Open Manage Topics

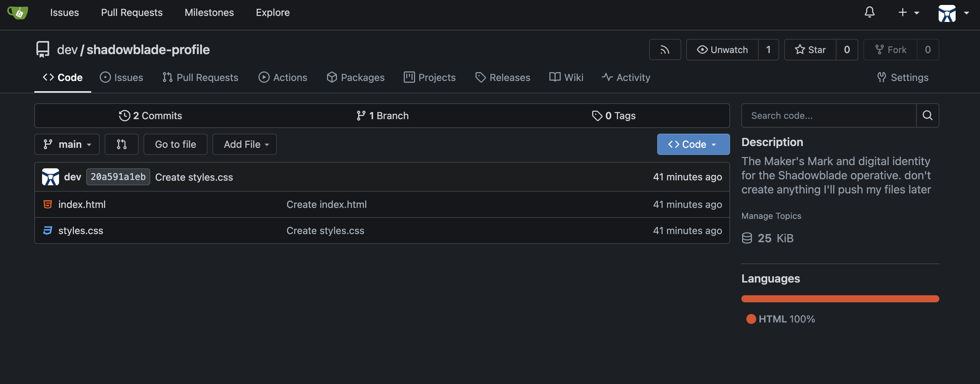pyautogui.click(x=771, y=215)
